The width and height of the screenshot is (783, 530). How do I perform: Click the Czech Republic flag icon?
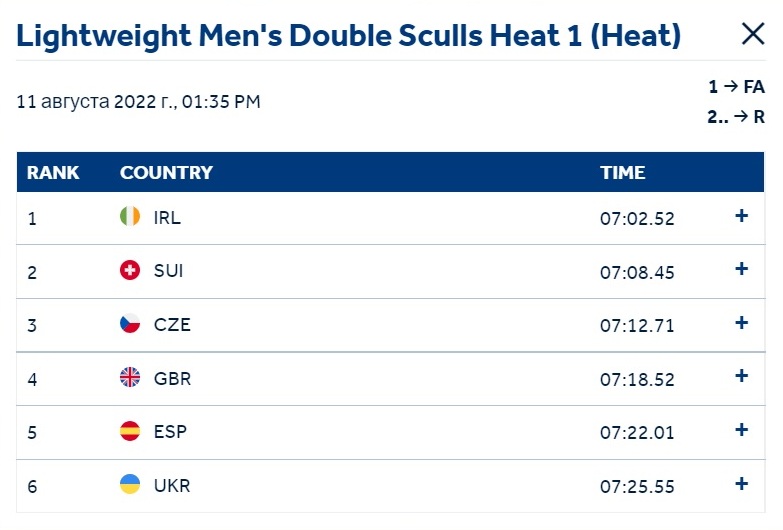coord(130,324)
